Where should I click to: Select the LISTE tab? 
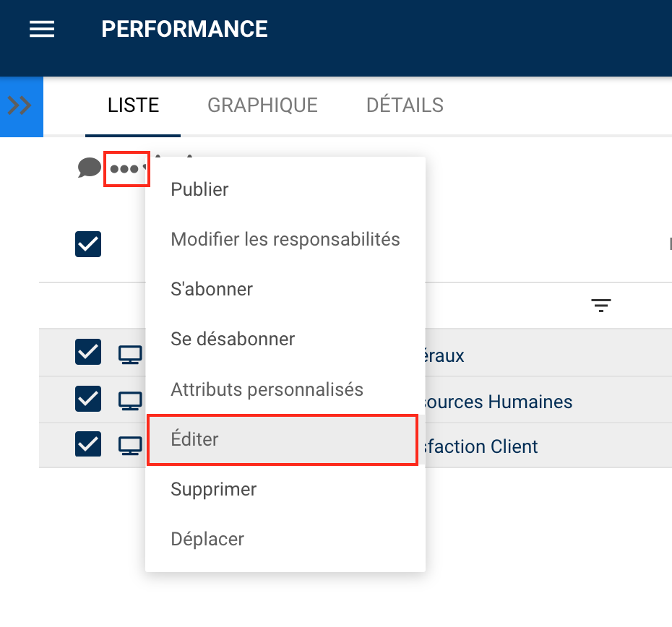tap(133, 105)
